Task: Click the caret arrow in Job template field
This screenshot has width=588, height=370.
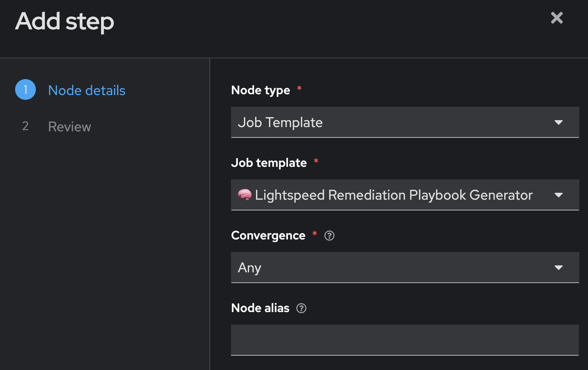Action: (558, 195)
